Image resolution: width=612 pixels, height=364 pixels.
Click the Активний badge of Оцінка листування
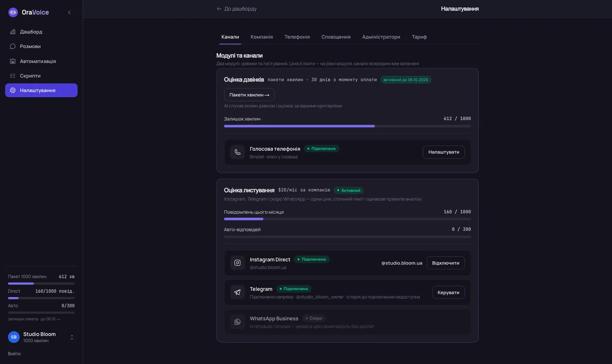click(x=349, y=191)
